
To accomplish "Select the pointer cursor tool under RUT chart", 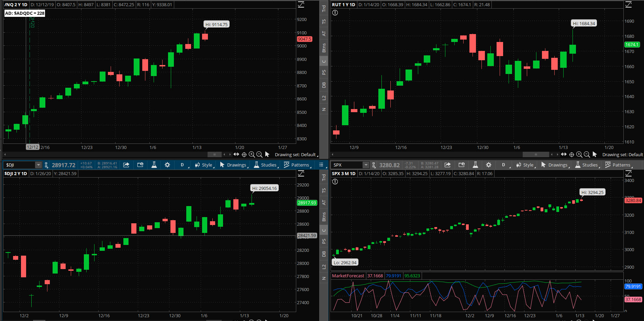I will (x=595, y=154).
